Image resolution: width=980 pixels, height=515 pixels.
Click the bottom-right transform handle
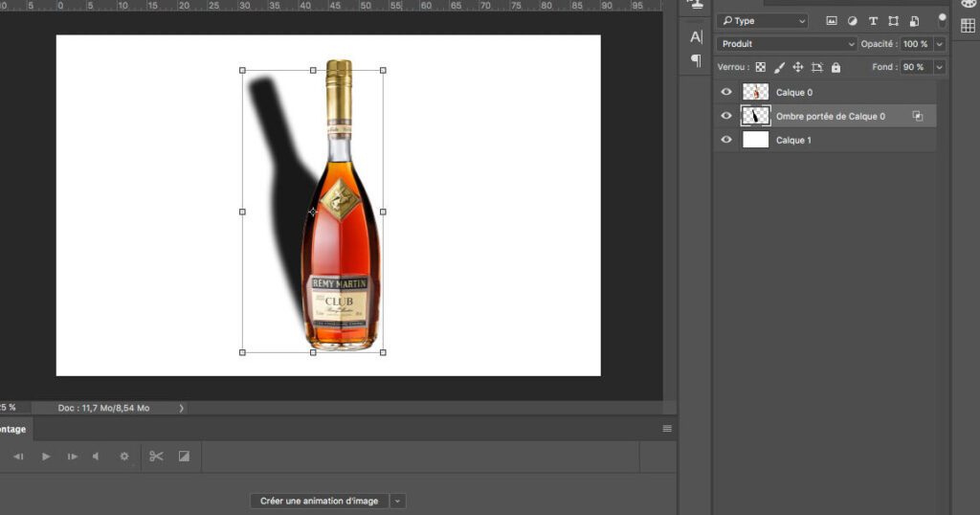click(x=383, y=352)
